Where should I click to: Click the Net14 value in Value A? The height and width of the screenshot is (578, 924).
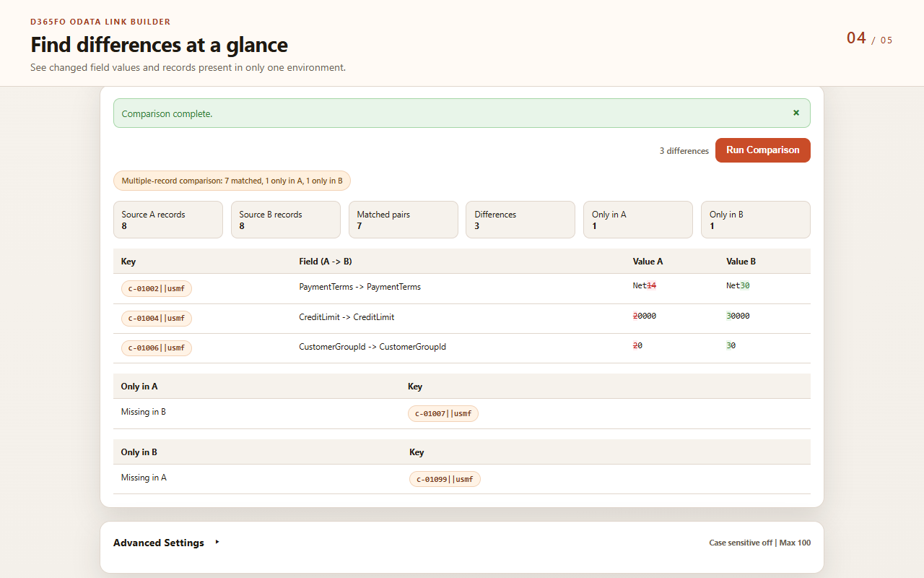[x=645, y=285]
